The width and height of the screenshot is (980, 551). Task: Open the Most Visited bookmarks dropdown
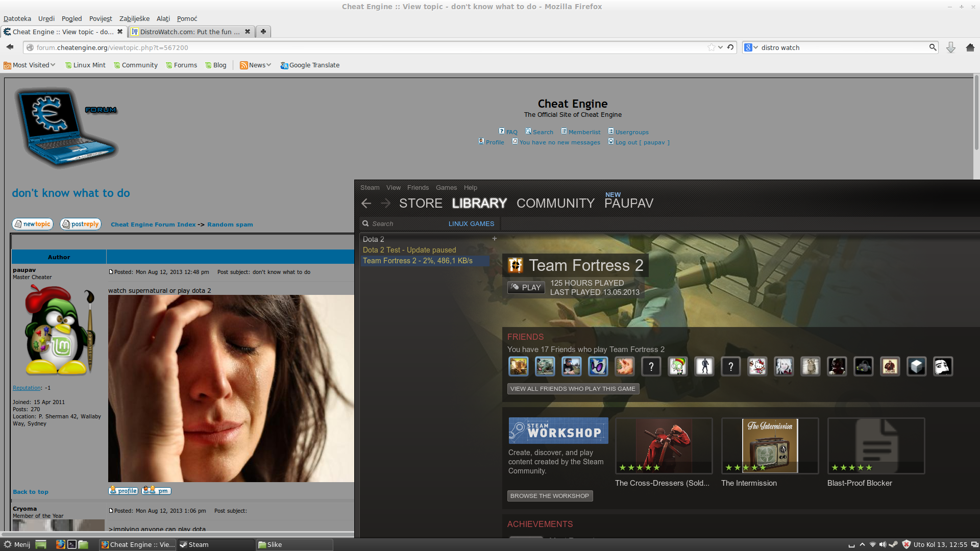[30, 65]
